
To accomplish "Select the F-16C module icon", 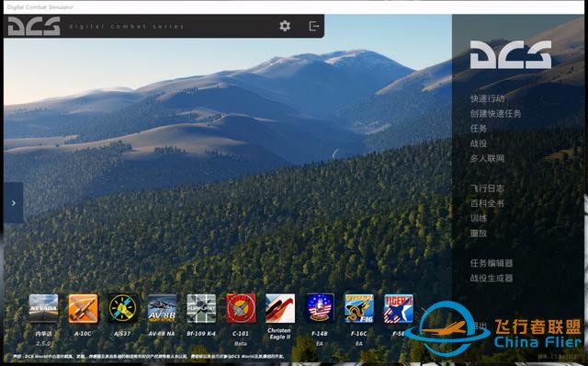I will pyautogui.click(x=359, y=308).
